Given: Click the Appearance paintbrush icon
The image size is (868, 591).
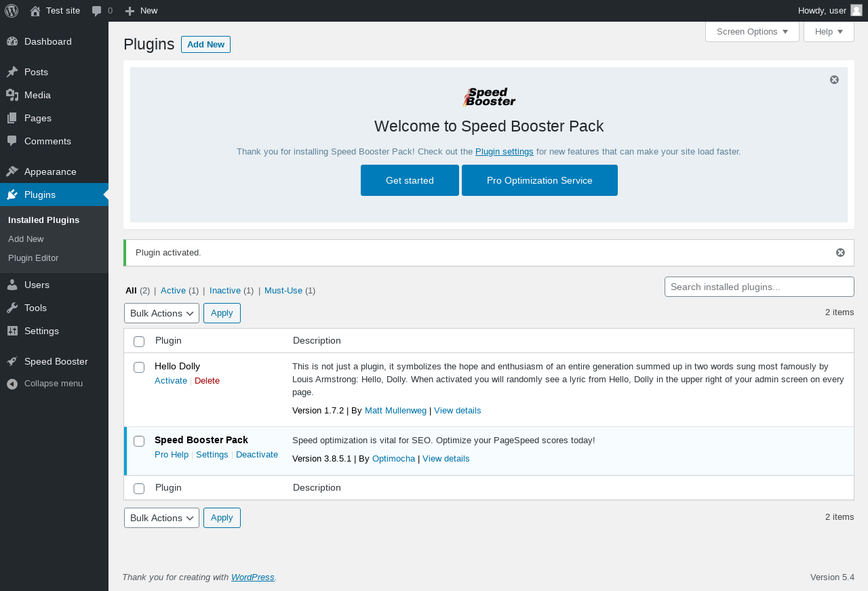Looking at the screenshot, I should [12, 171].
